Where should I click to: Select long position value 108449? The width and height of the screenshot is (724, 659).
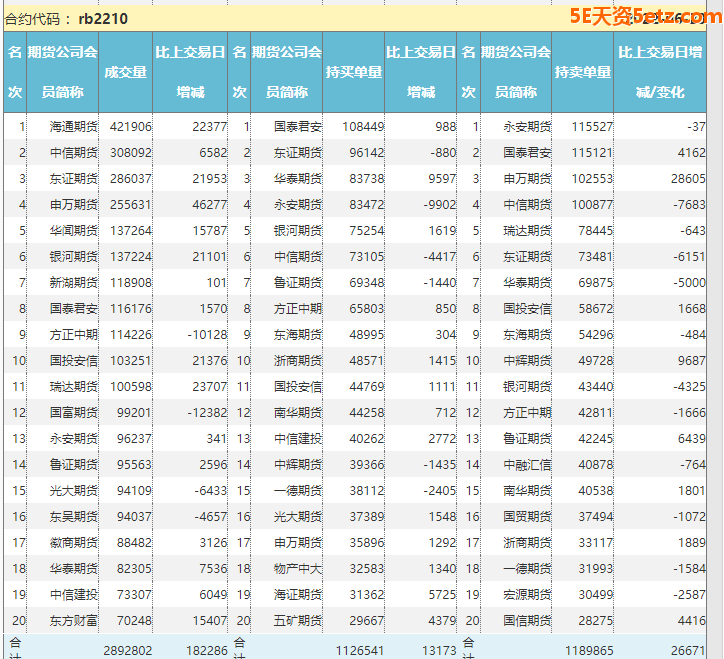click(363, 127)
